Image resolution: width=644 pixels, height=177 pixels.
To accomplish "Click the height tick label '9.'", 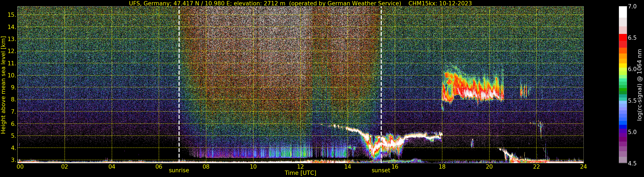I will coord(14,87).
